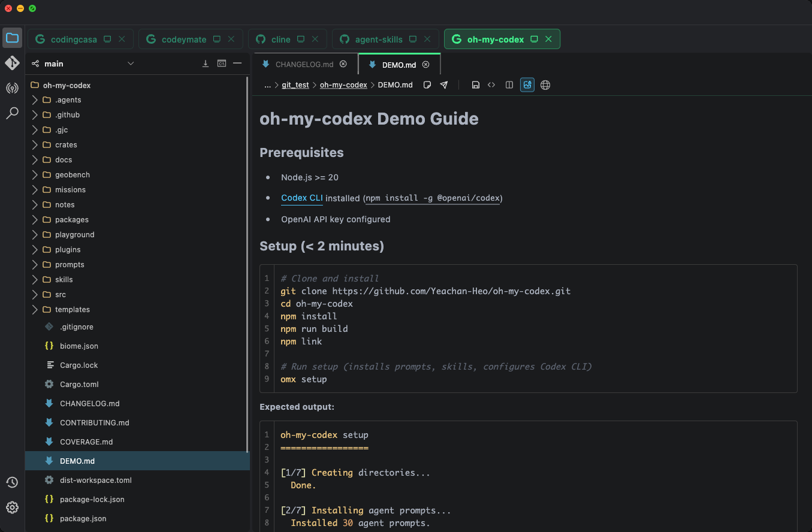This screenshot has width=812, height=532.
Task: Select the DEMO.md editor tab
Action: point(399,64)
